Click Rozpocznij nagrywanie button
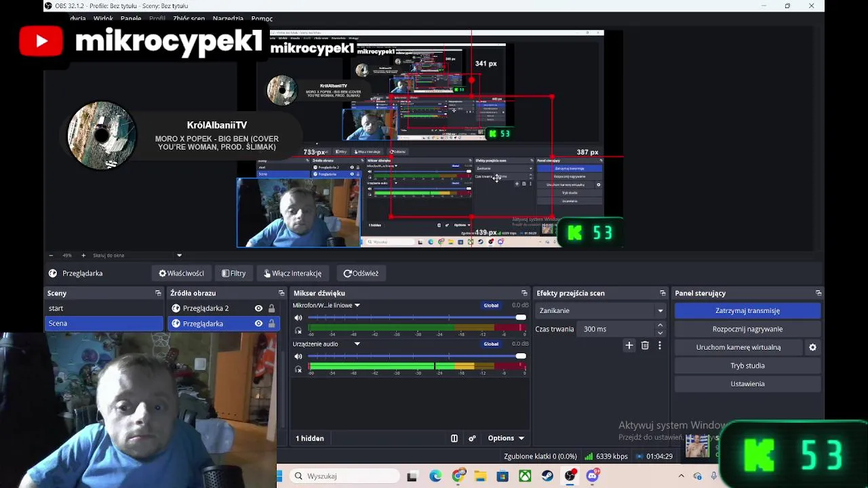 (x=747, y=329)
